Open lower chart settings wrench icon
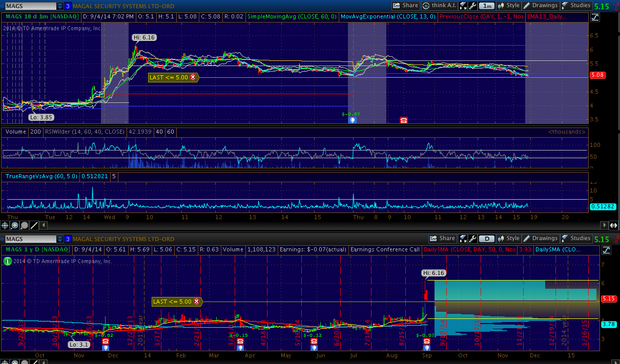The image size is (620, 364). (x=472, y=239)
